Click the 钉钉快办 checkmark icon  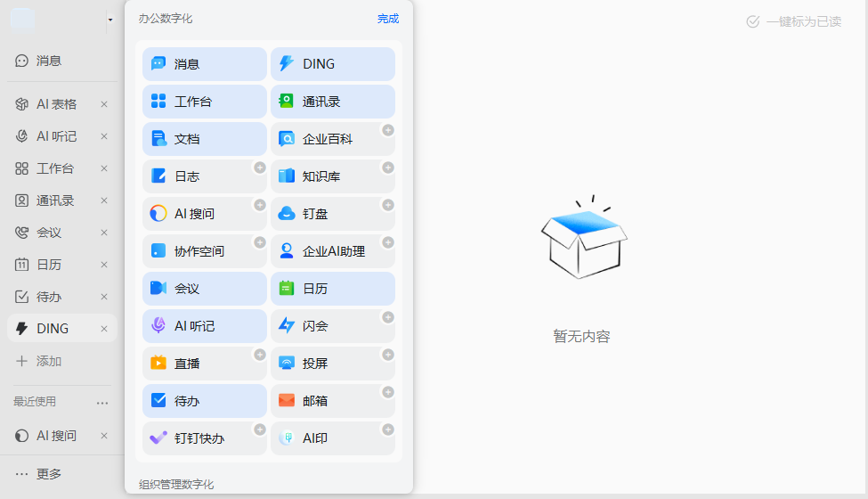click(x=158, y=438)
